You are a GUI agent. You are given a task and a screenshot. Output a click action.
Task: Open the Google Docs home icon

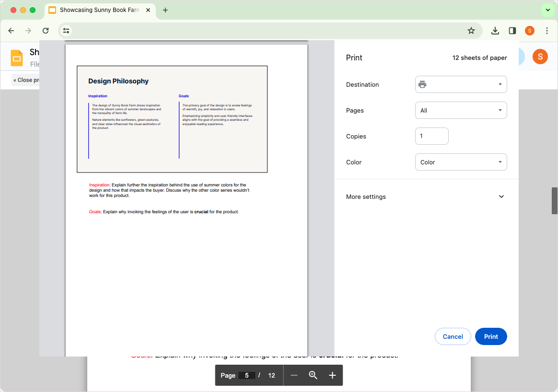pos(16,58)
